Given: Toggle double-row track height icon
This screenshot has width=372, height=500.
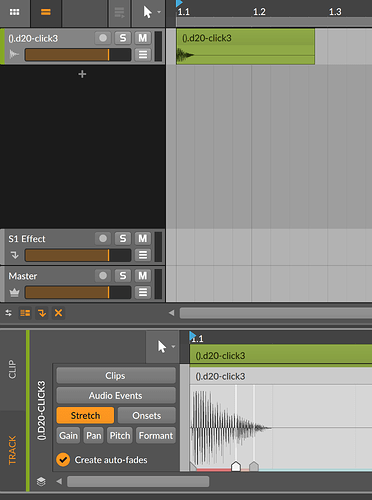Looking at the screenshot, I should point(25,313).
